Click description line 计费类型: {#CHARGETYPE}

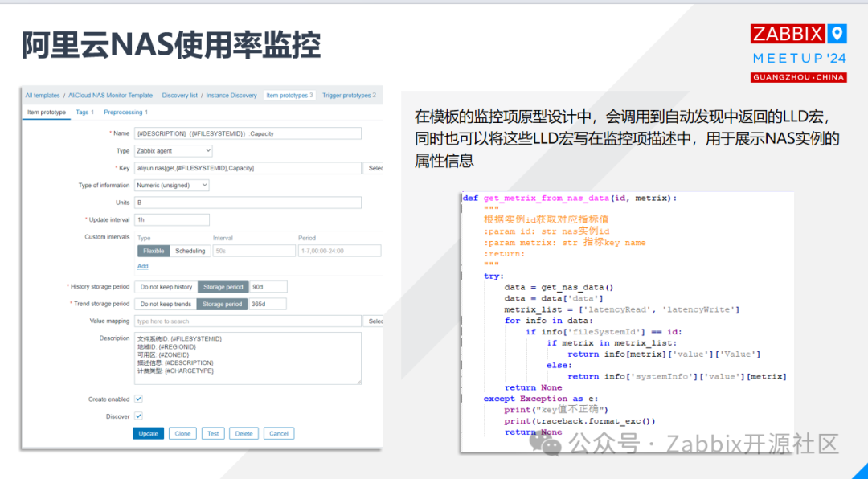(x=175, y=371)
